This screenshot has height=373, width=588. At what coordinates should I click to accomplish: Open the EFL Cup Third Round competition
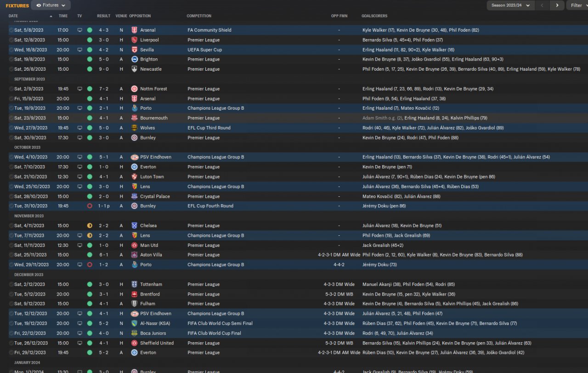(x=209, y=128)
